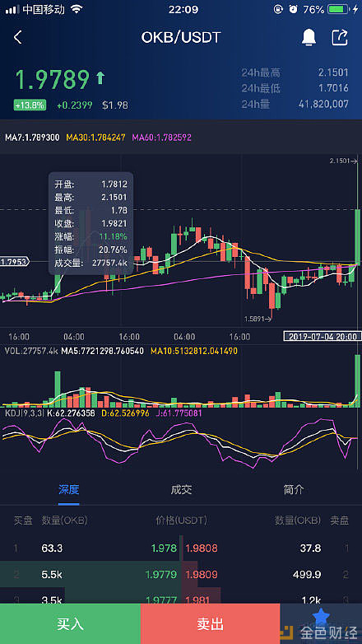
Task: Tap the alarm clock status icon
Action: pyautogui.click(x=293, y=9)
